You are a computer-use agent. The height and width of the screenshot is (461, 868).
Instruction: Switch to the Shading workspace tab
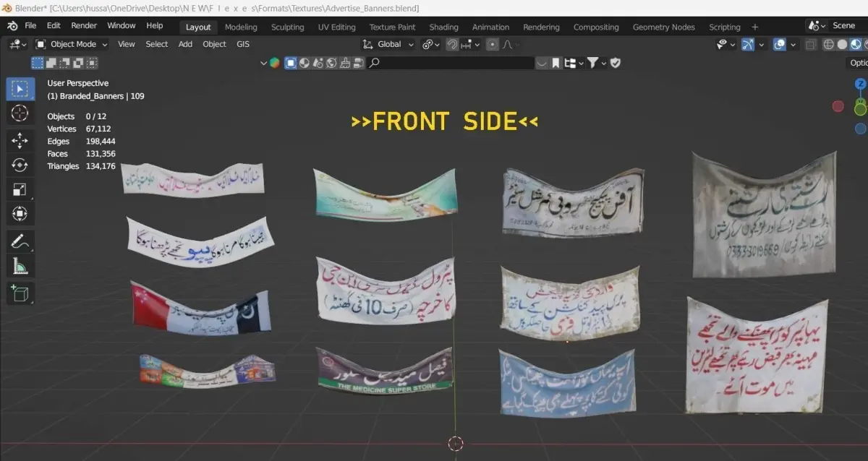click(443, 27)
